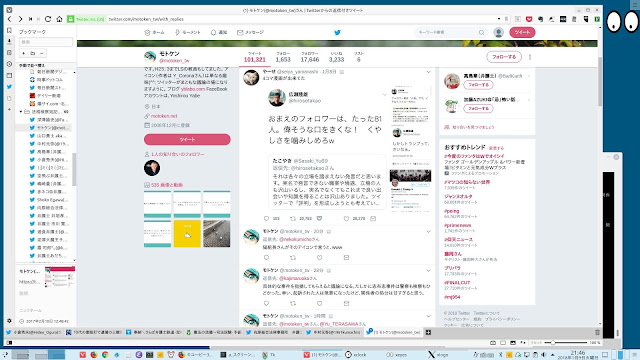Add a web panel with the plus icon
Image resolution: width=640 pixels, height=360 pixels.
pos(9,109)
